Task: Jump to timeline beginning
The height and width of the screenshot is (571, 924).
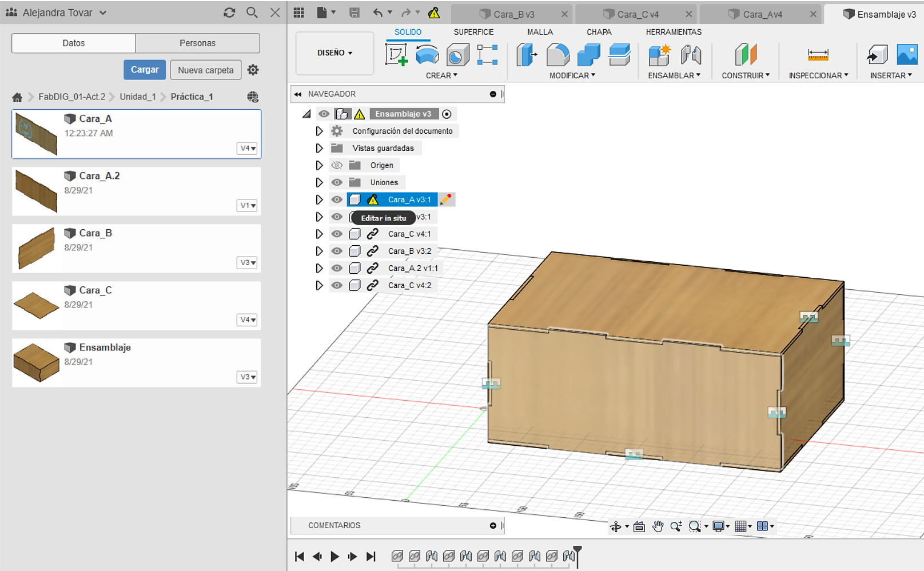Action: click(x=299, y=556)
